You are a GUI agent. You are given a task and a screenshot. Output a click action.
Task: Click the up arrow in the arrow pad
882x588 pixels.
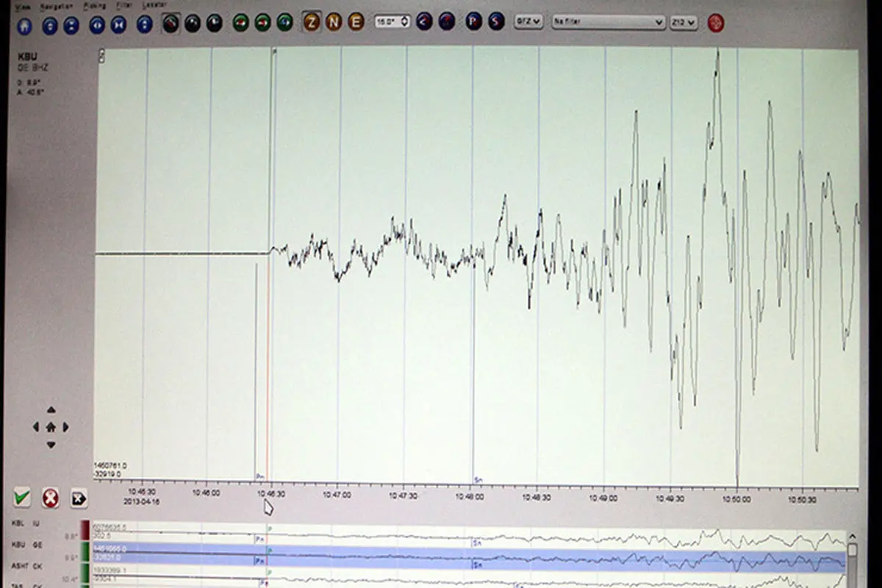51,410
